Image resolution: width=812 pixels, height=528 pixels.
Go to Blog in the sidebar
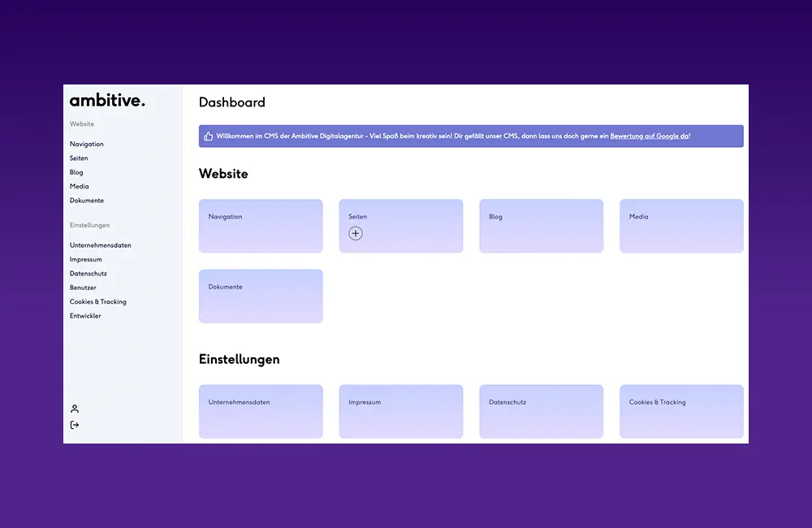pyautogui.click(x=76, y=172)
